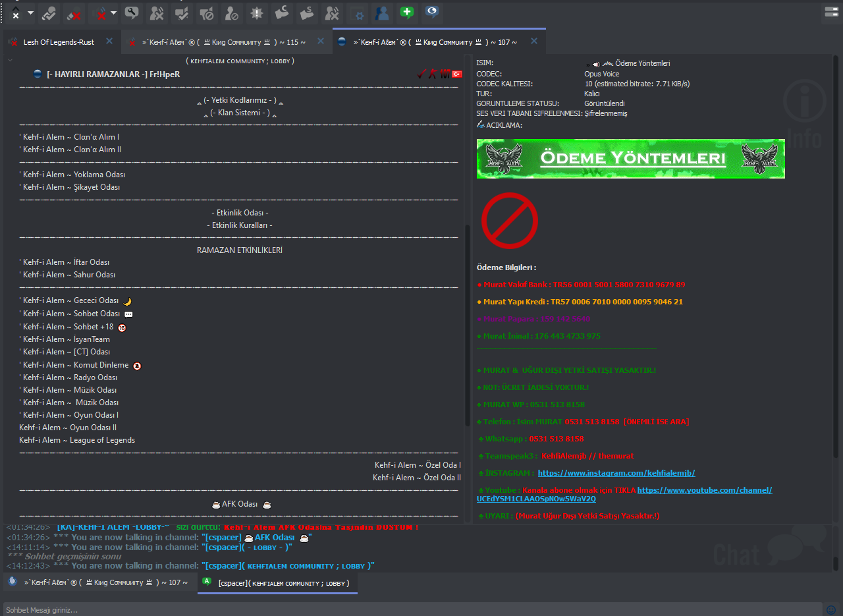Collapse the small chevron above the channel tree
This screenshot has height=616, width=843.
[x=10, y=60]
